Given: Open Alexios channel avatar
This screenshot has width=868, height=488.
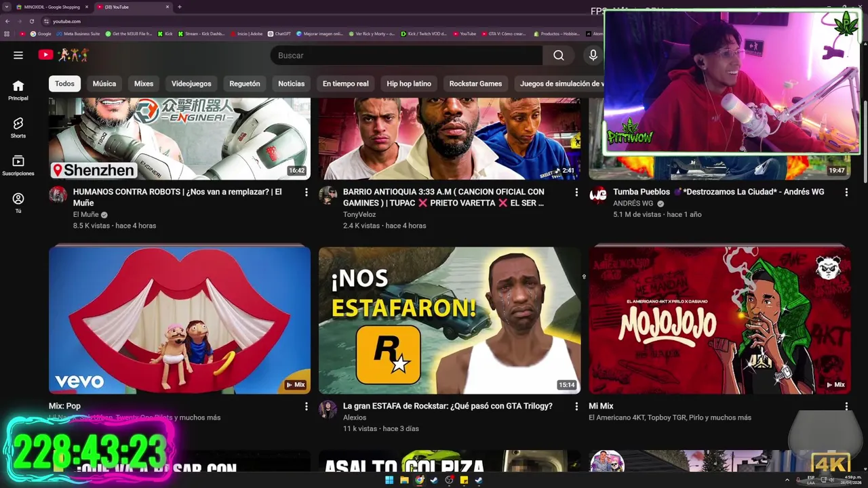Looking at the screenshot, I should (328, 409).
